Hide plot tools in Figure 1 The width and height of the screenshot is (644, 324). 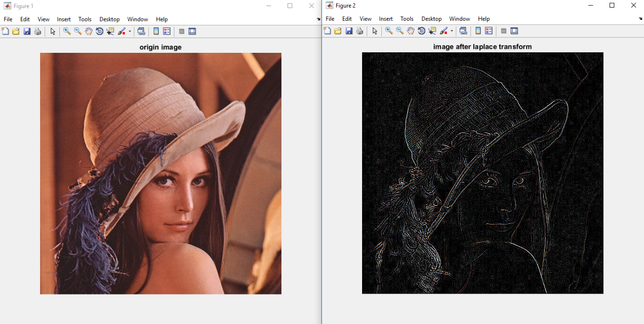pos(181,31)
